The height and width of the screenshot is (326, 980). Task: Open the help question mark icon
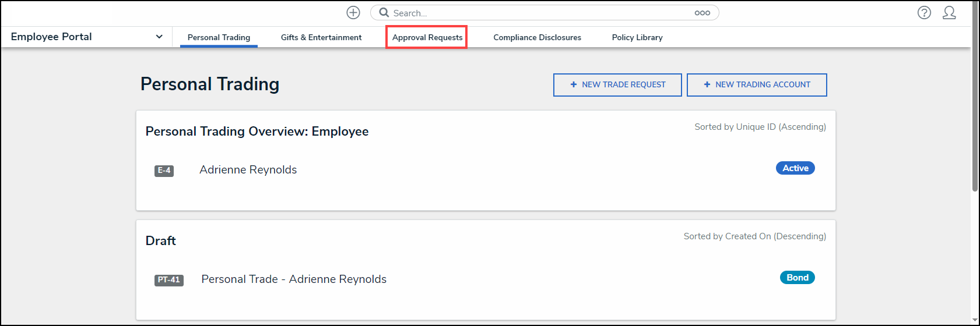(x=924, y=13)
